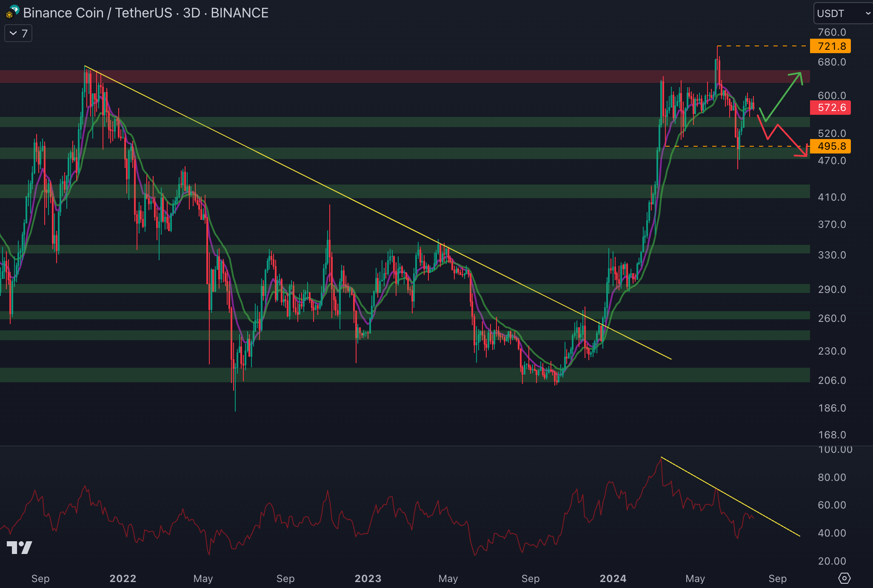Expand the collapsed 7 indicators legend
Screen dimensions: 873x588
18,34
